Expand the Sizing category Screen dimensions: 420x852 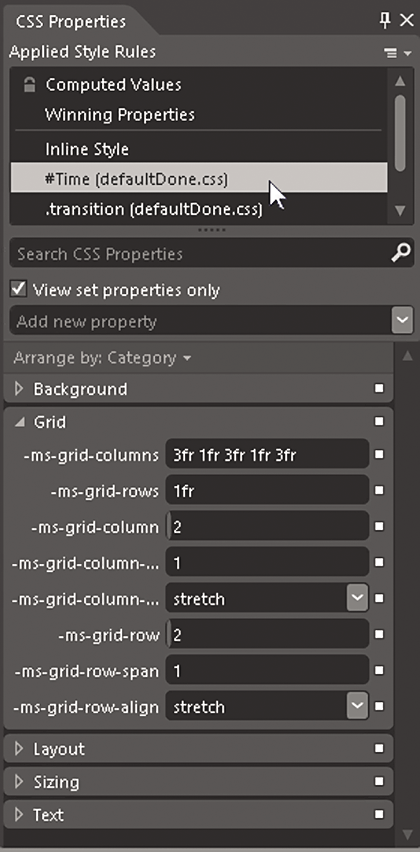20,782
